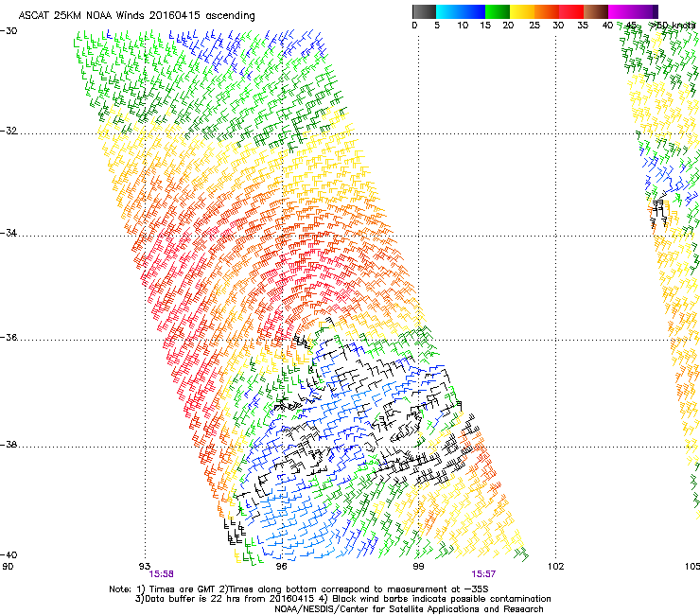Click the latitude label -34
Screen dimensions: 700x615
pos(9,233)
